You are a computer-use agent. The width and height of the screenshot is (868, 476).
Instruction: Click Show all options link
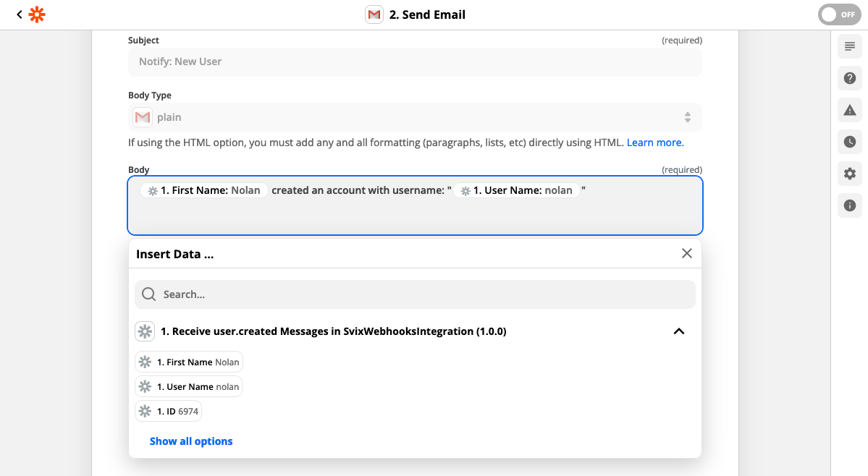[191, 441]
